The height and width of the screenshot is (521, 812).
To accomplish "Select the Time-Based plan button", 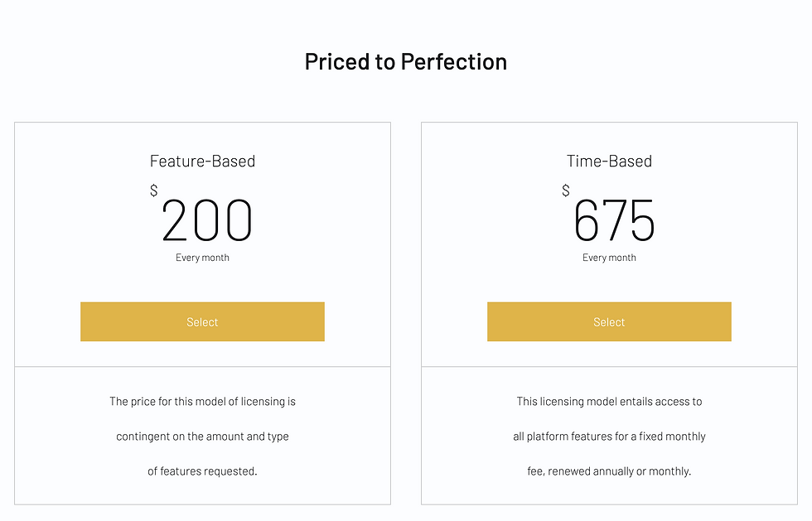I will pos(609,321).
